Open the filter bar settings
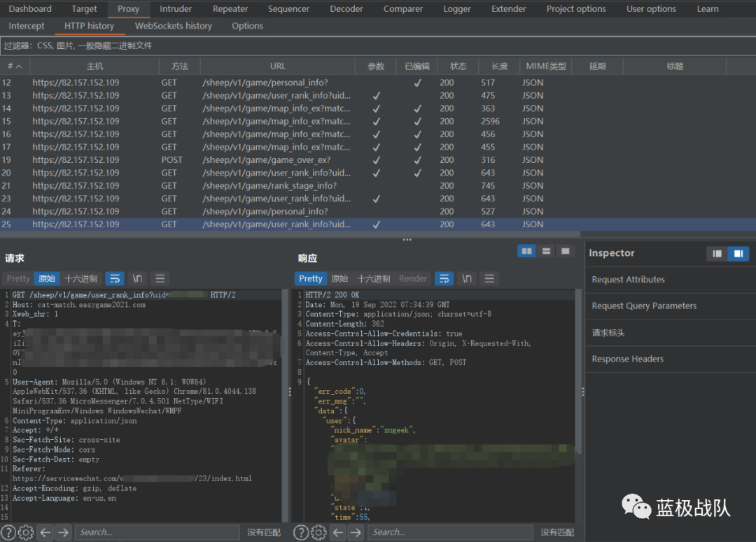Screen dimensions: 756x542 pyautogui.click(x=378, y=45)
